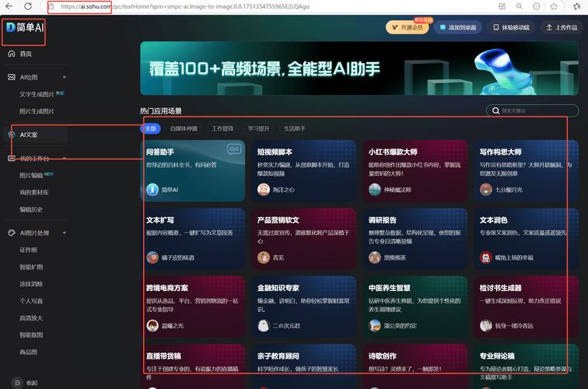Open the 金融知识专家 card
Screen dimensions: 588x389
tap(304, 307)
